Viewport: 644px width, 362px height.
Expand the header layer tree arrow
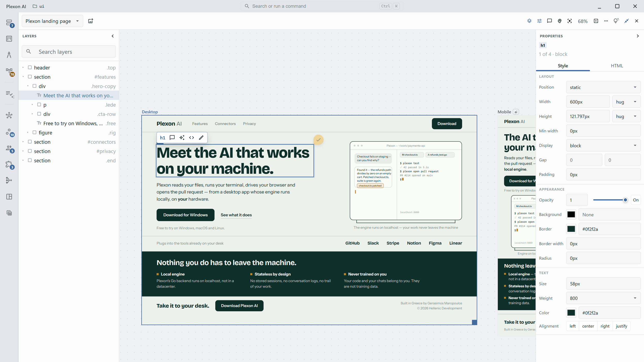tap(23, 67)
